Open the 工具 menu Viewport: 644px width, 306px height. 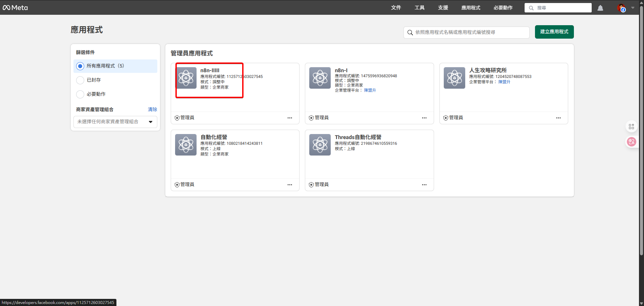419,8
